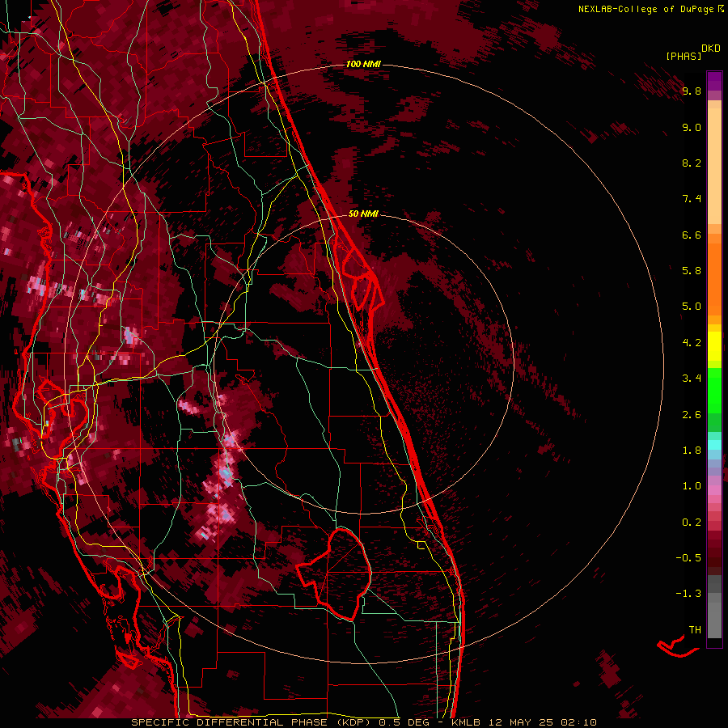Pick the yellow segment of the color bar

tap(714, 346)
